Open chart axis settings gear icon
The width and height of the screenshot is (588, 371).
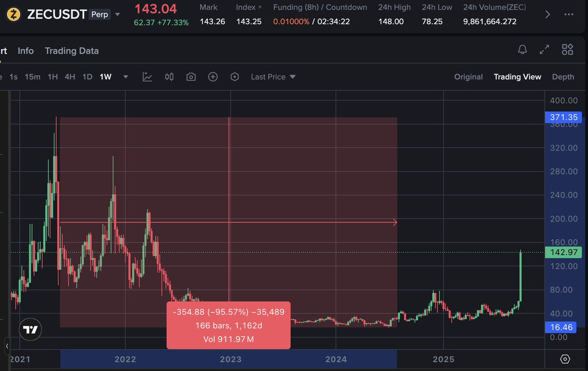[565, 359]
